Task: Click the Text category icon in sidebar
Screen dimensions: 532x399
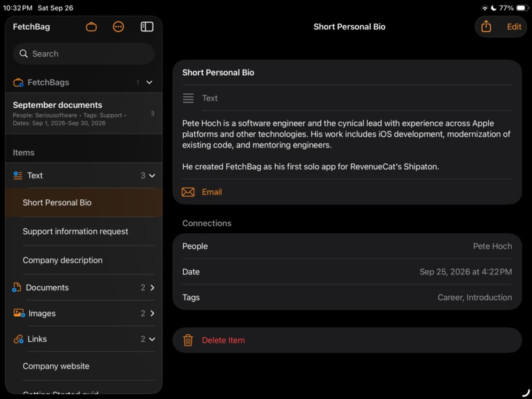Action: pyautogui.click(x=17, y=175)
